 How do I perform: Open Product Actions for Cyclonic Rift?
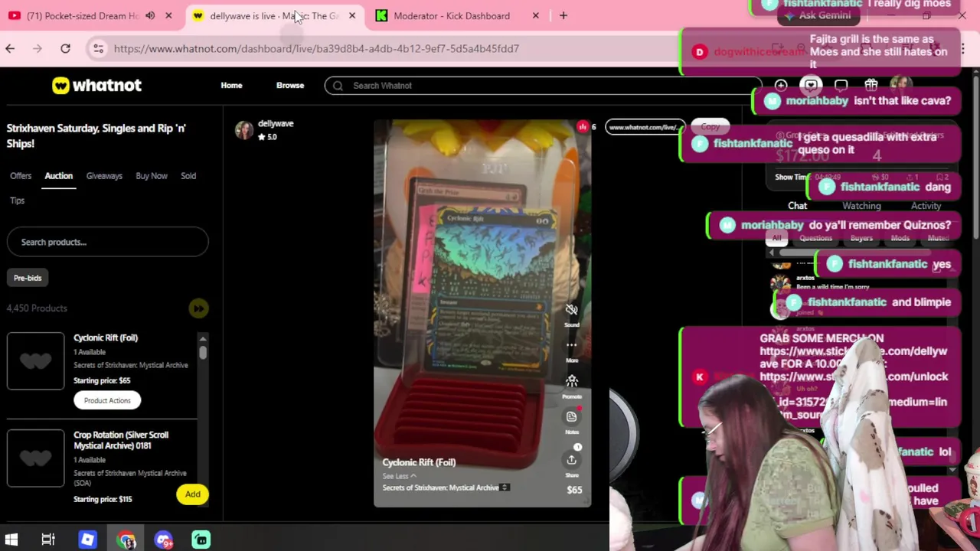(x=107, y=400)
